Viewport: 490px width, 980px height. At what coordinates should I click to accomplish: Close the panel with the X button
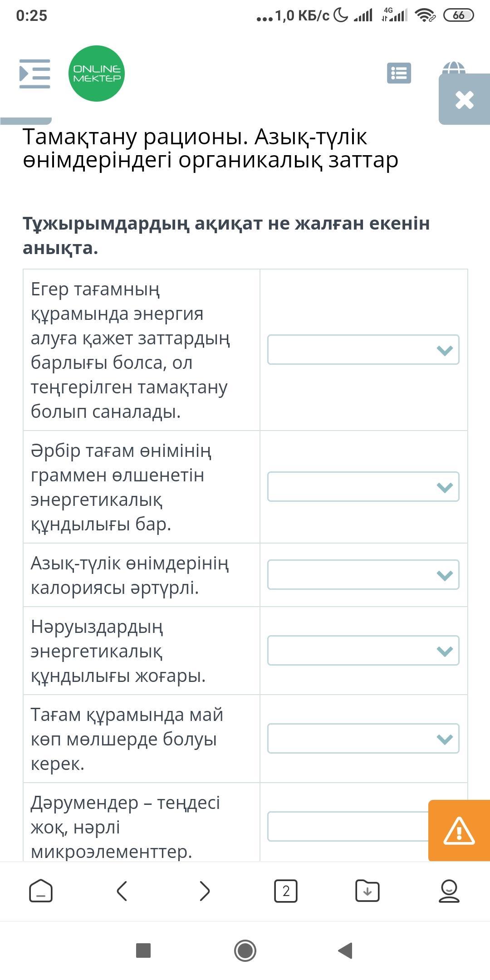(x=464, y=99)
